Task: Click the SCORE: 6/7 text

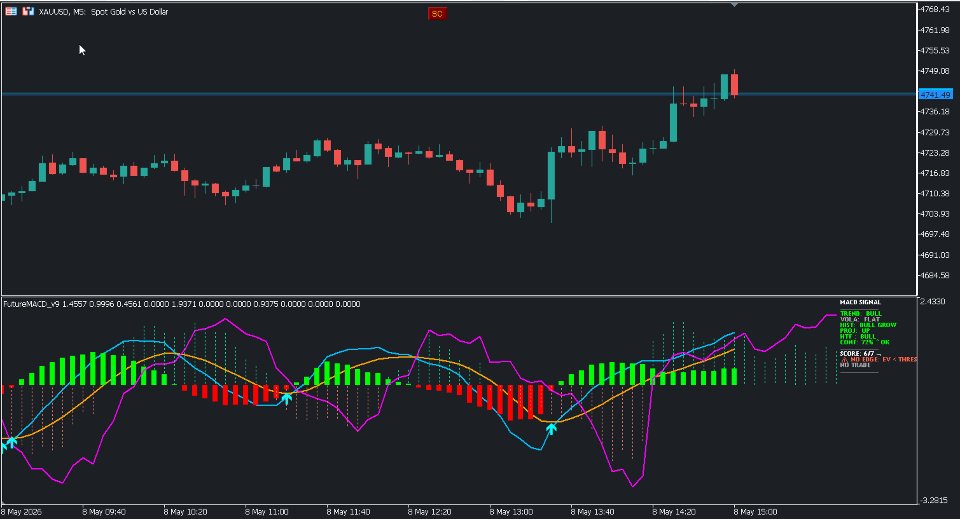Action: pyautogui.click(x=857, y=354)
